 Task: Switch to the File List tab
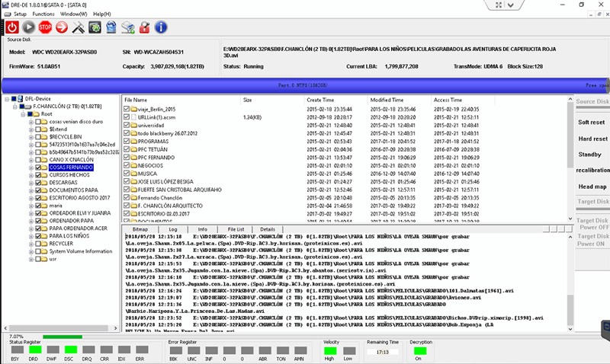pyautogui.click(x=236, y=228)
